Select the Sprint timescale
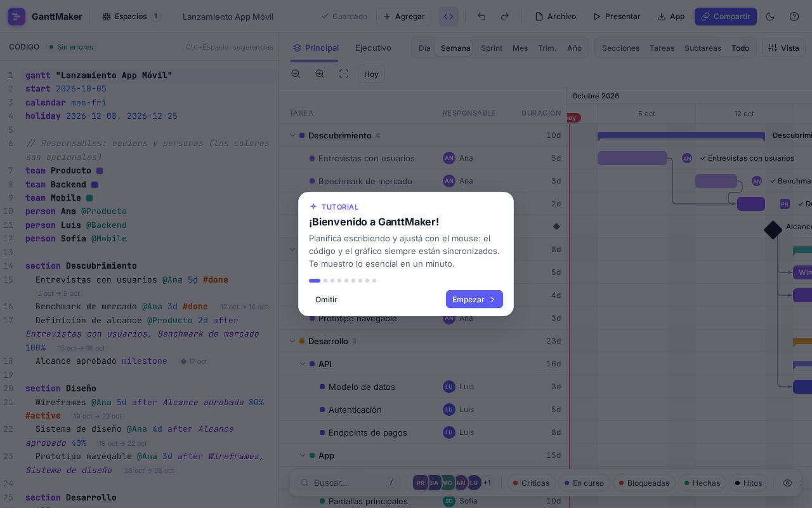This screenshot has height=508, width=812. (x=492, y=48)
